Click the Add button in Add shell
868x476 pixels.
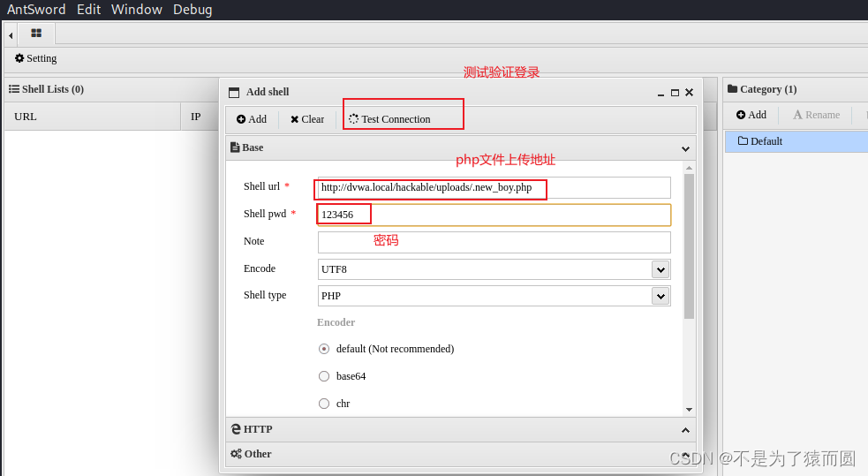252,119
